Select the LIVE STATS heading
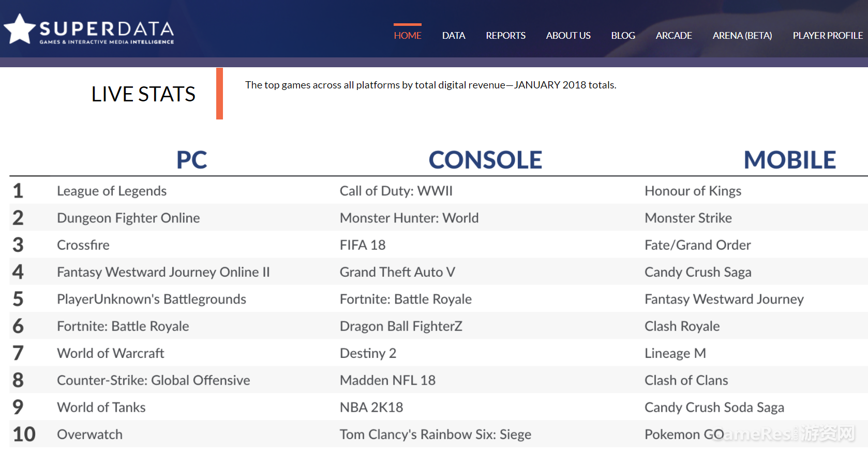868x451 pixels. (x=143, y=94)
